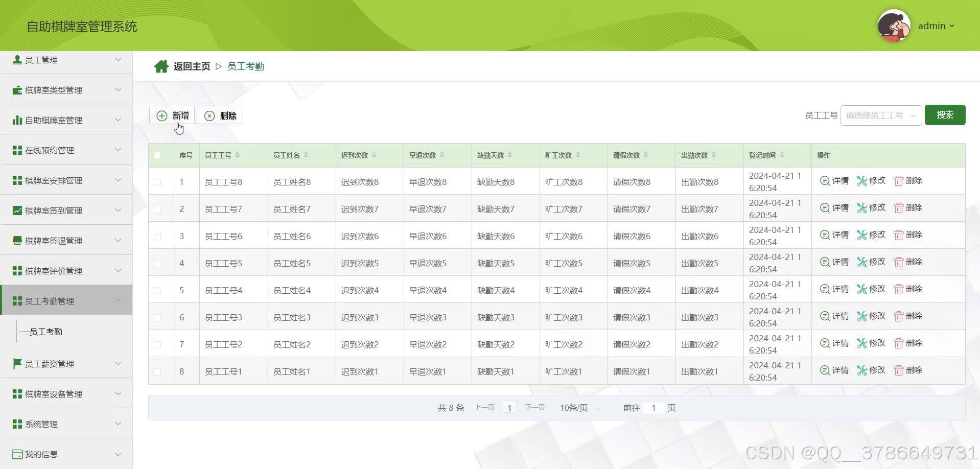Click the 返回主页 breadcrumb link

(x=192, y=66)
